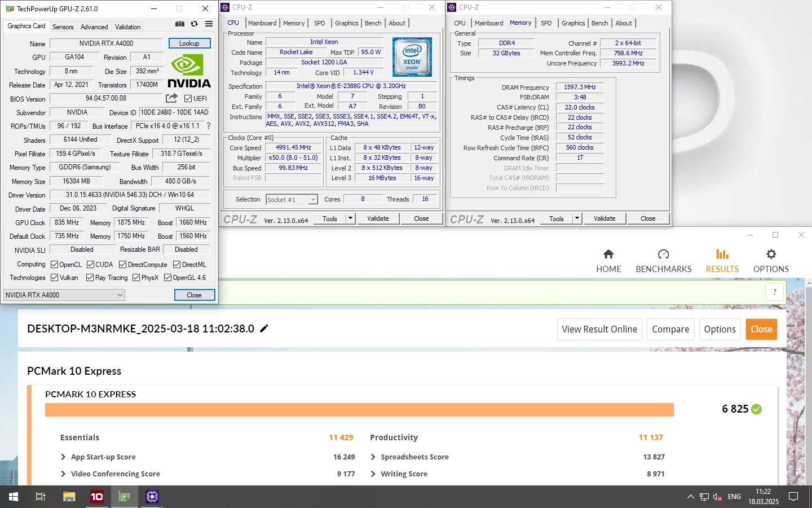This screenshot has width=812, height=508.
Task: Switch to PCMark 10 taskbar icon
Action: 97,497
